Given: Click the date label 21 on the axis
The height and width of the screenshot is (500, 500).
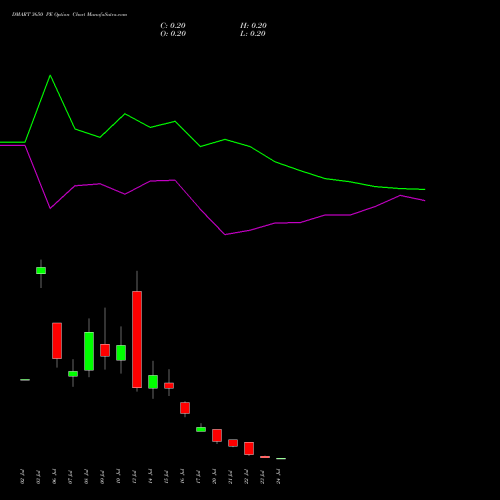Looking at the screenshot, I should click(230, 477).
